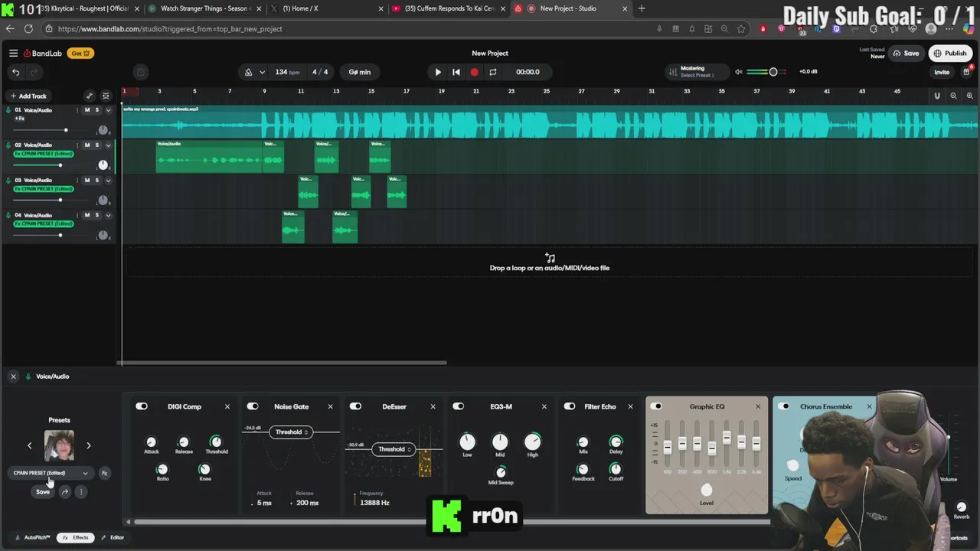Save the current effects preset
Viewport: 980px width, 551px height.
tap(43, 492)
